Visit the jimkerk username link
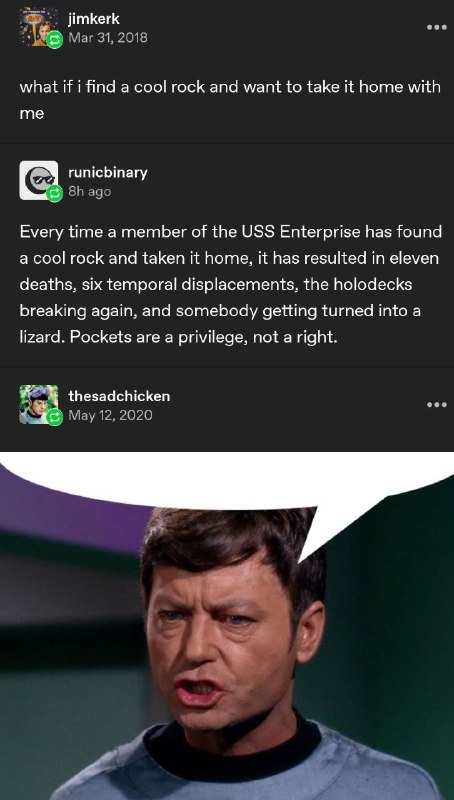 [x=94, y=19]
